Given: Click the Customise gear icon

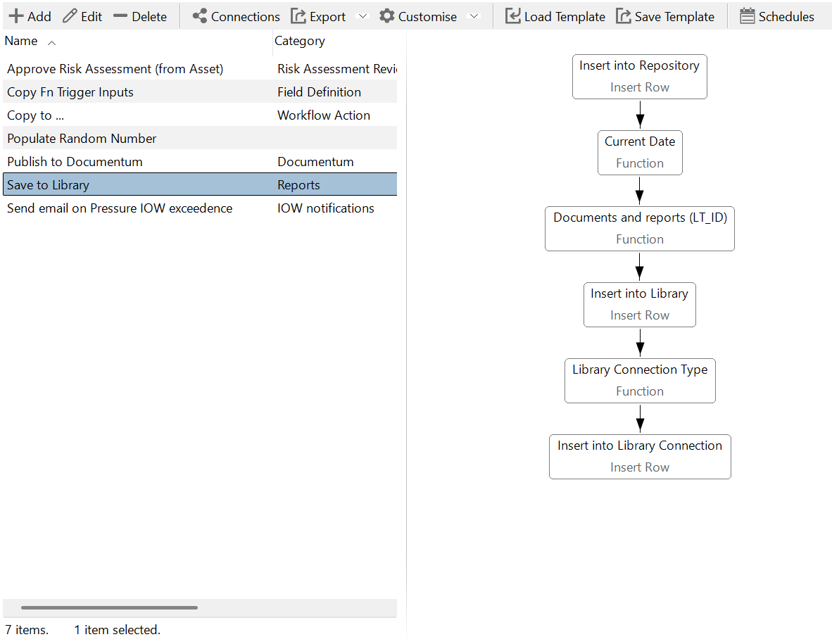Looking at the screenshot, I should [387, 16].
